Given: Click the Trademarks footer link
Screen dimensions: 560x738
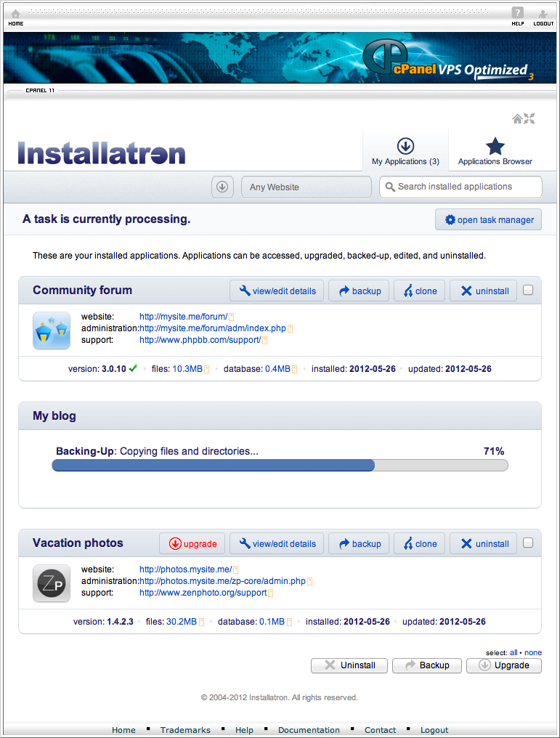Looking at the screenshot, I should point(185,730).
